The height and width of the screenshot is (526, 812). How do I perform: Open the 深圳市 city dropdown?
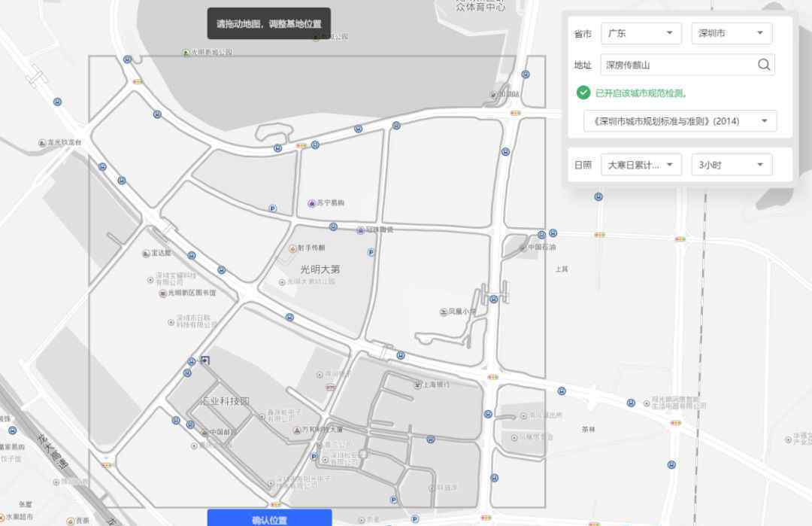[x=732, y=33]
